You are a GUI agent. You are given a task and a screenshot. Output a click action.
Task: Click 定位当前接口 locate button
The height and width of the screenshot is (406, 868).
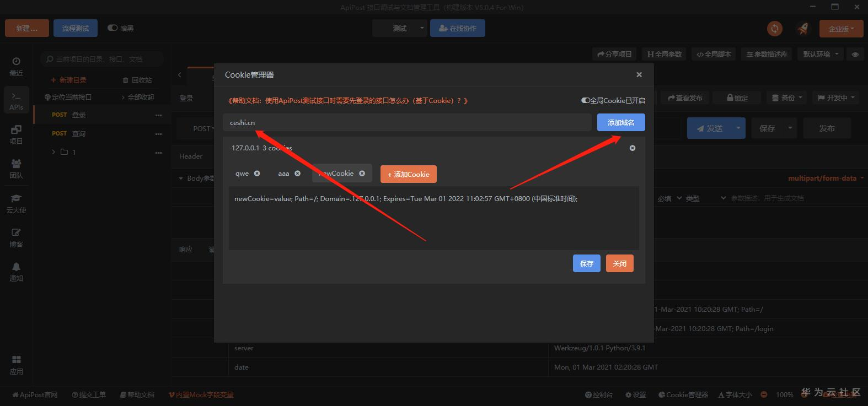68,98
